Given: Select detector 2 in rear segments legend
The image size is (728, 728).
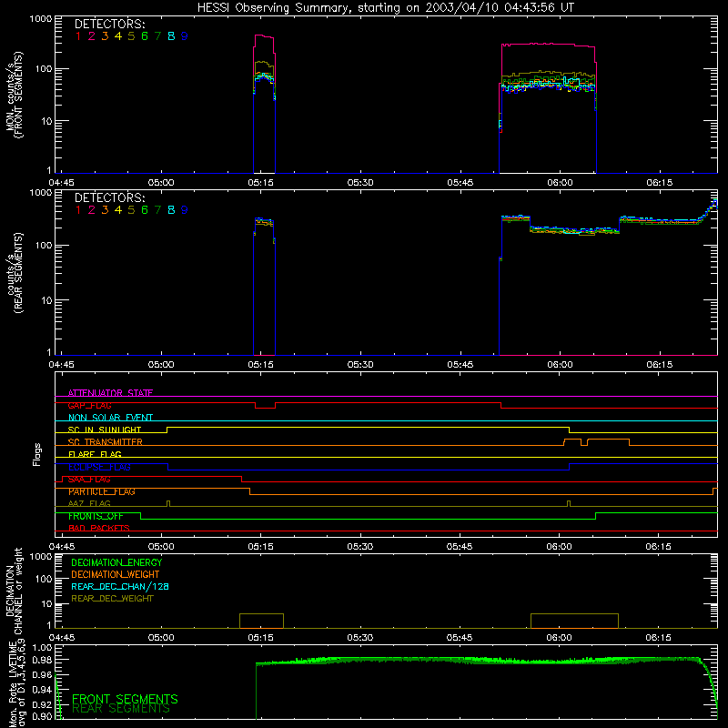Looking at the screenshot, I should click(x=92, y=210).
